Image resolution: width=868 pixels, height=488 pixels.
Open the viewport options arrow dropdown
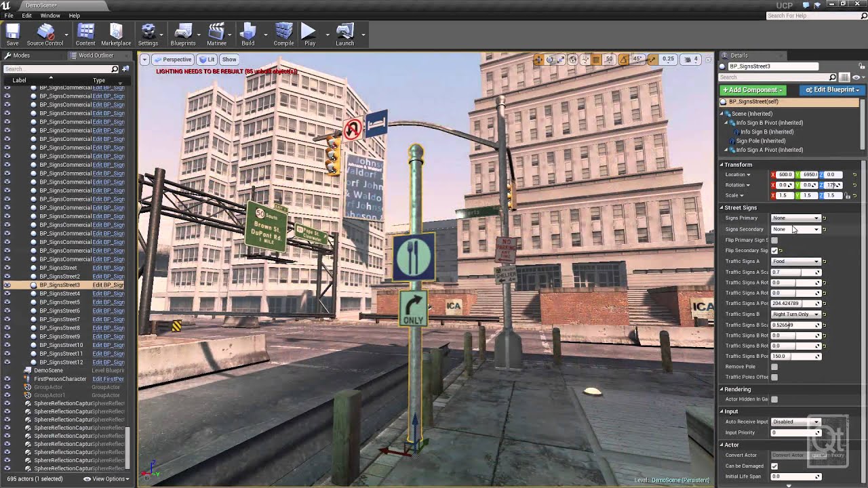(x=144, y=60)
